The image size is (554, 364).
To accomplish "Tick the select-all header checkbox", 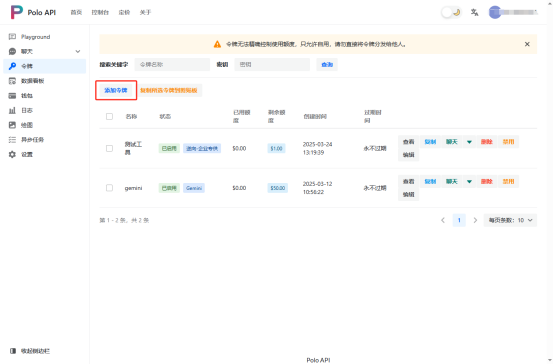I will click(x=110, y=116).
